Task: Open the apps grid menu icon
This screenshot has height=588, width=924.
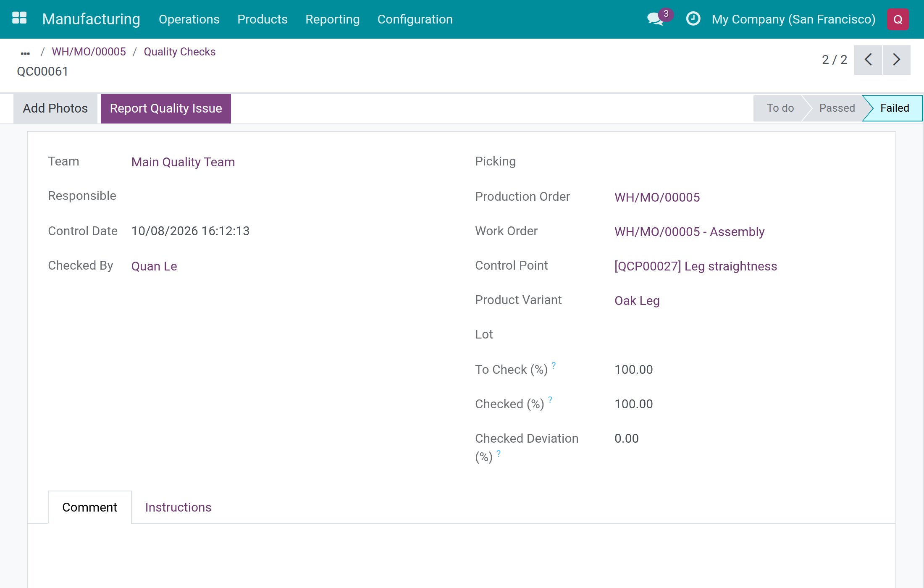Action: [19, 18]
